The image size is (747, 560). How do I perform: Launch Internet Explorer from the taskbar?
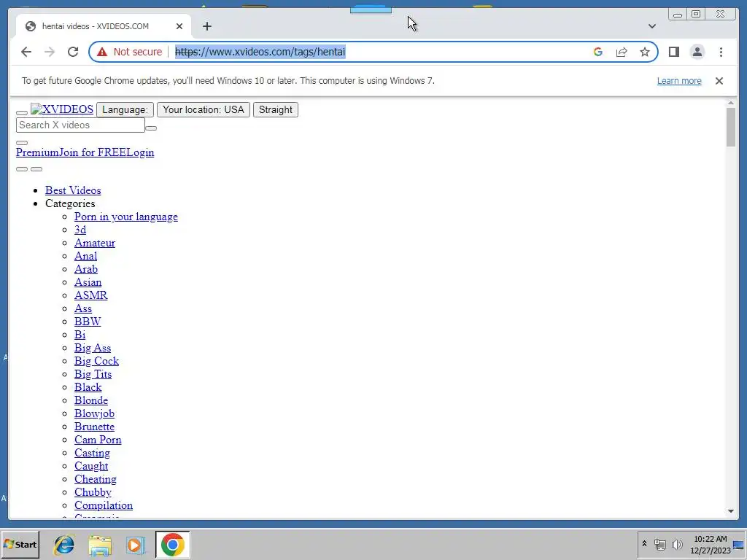pyautogui.click(x=64, y=545)
